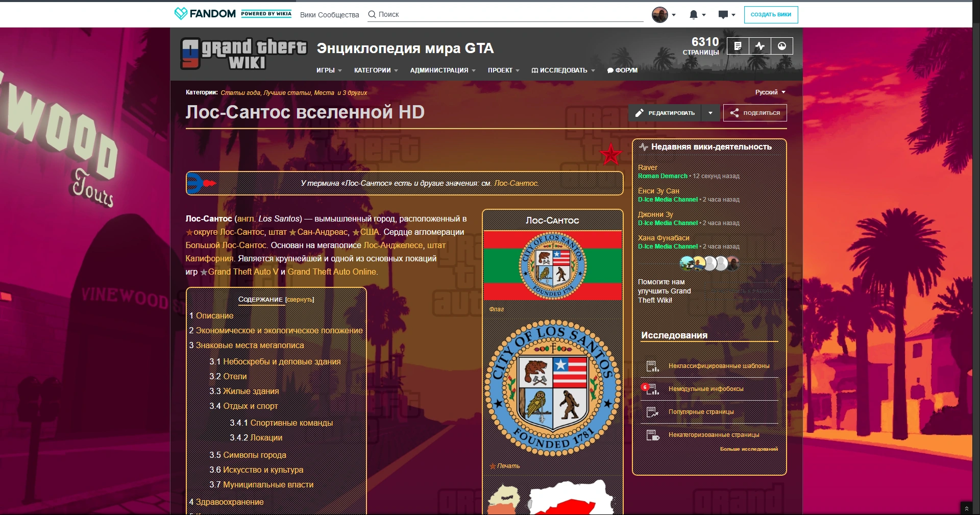Open the Grand Theft Auto V link

click(x=243, y=272)
